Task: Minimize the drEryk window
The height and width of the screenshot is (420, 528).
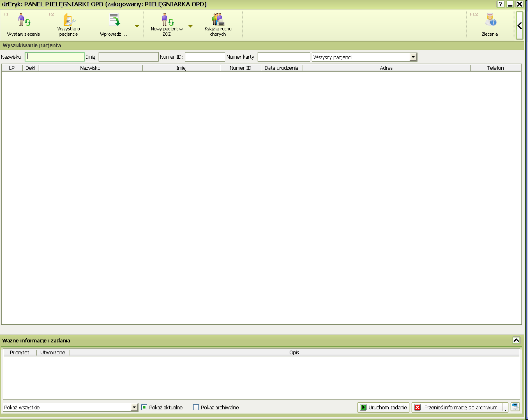Action: [510, 4]
